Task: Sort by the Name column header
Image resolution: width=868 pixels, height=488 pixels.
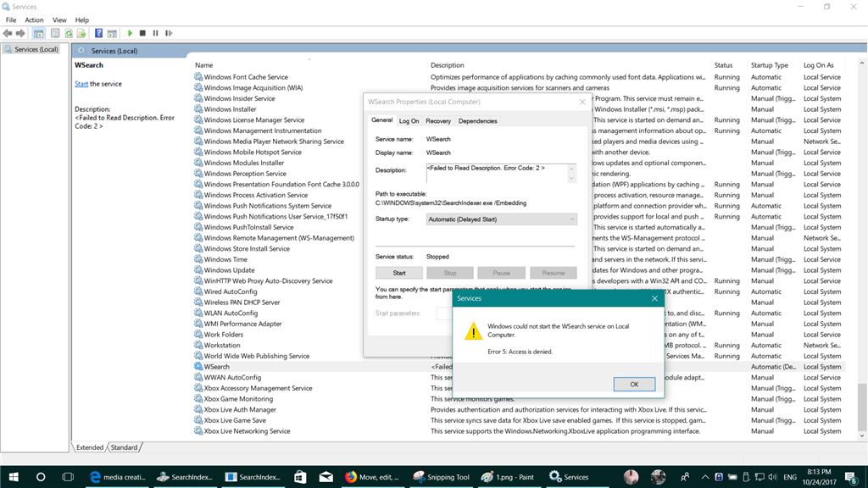Action: point(309,65)
